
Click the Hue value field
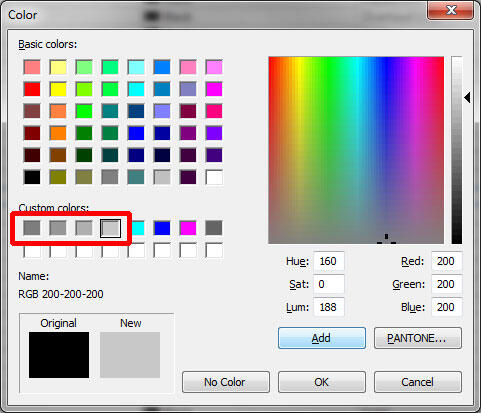tap(329, 261)
